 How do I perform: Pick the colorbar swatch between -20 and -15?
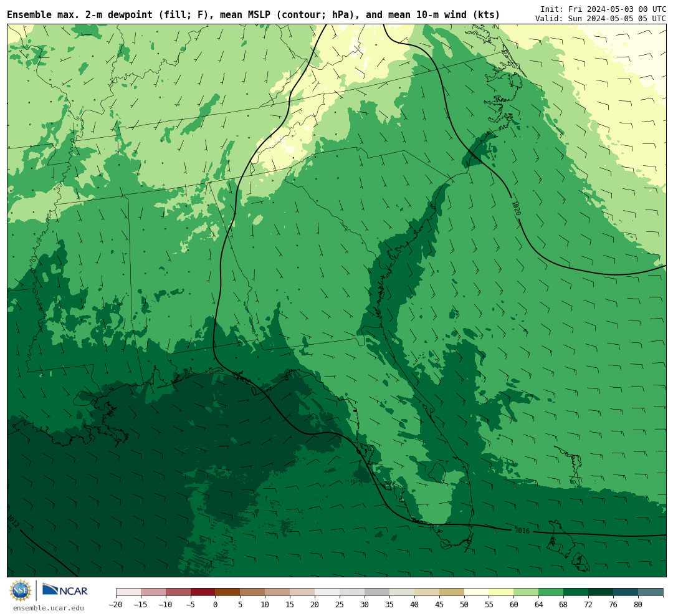click(128, 592)
